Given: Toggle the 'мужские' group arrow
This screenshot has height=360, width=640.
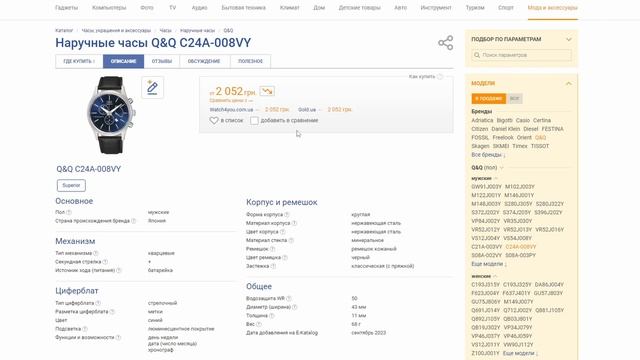Looking at the screenshot, I should [x=496, y=178].
